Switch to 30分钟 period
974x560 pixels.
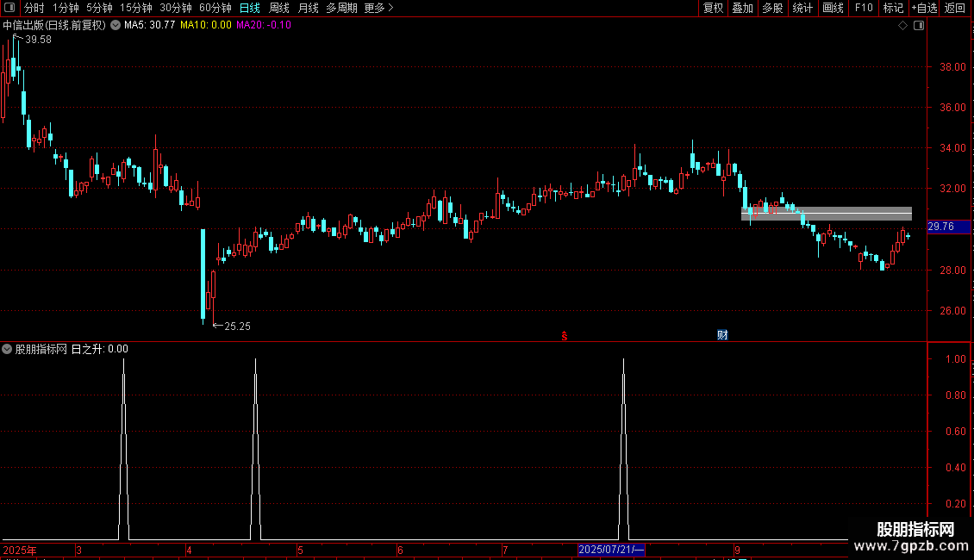(x=176, y=8)
